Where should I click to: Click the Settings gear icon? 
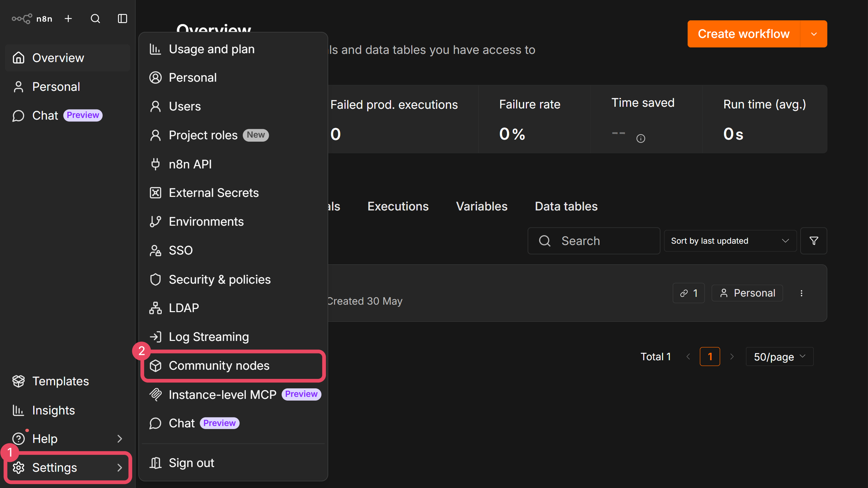pyautogui.click(x=19, y=468)
